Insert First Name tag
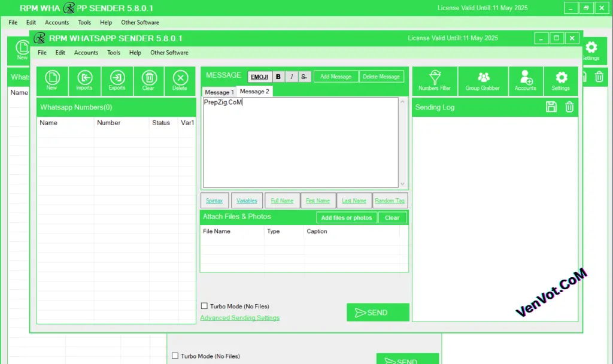Viewport: 613px width, 364px height. click(318, 201)
